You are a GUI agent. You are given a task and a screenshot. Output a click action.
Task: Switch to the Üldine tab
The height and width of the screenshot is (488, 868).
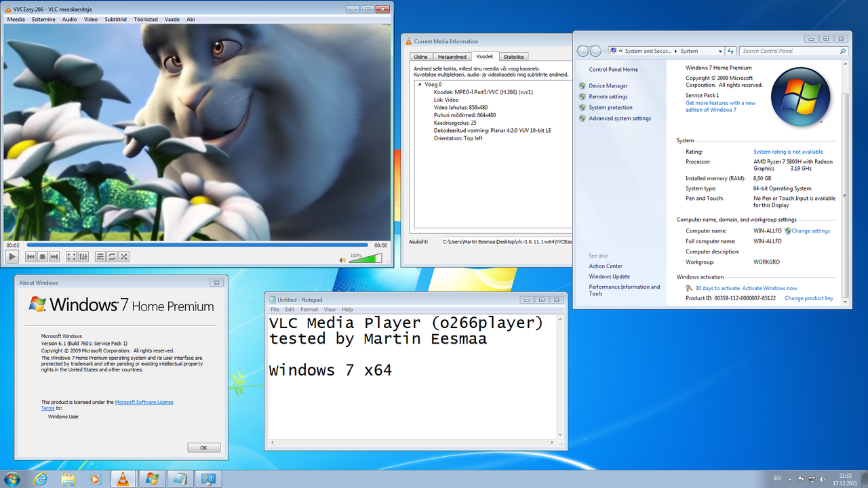[x=420, y=57]
